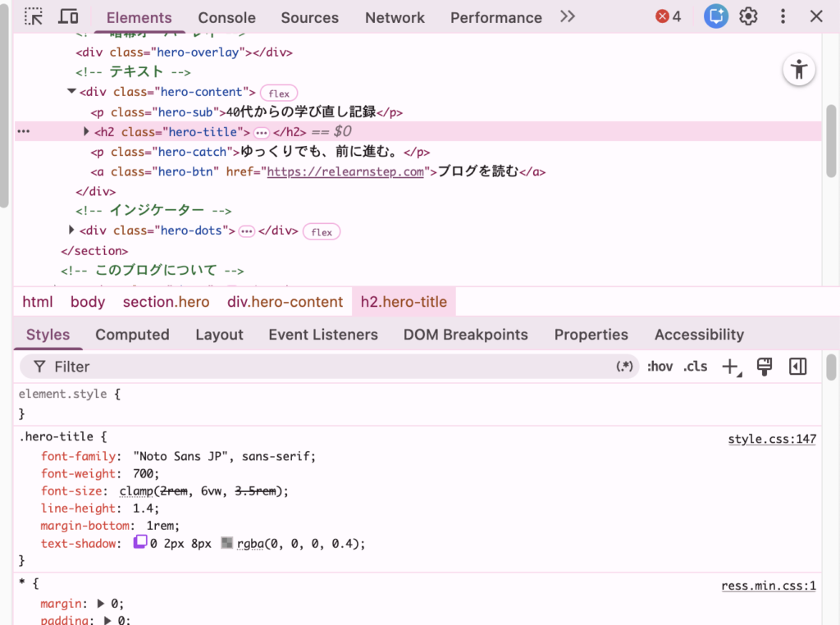Collapse the div hero-content node

pos(71,92)
